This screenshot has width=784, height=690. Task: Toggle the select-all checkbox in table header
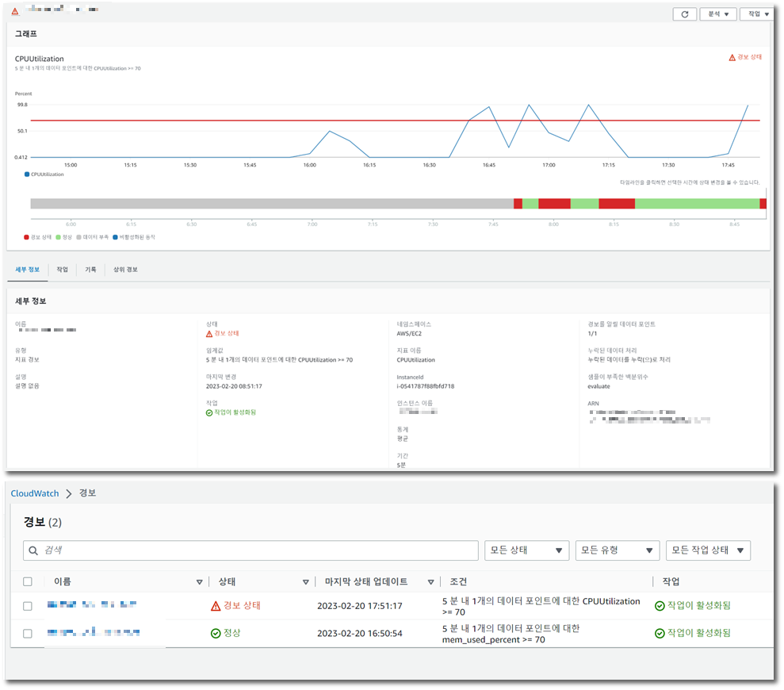click(28, 581)
